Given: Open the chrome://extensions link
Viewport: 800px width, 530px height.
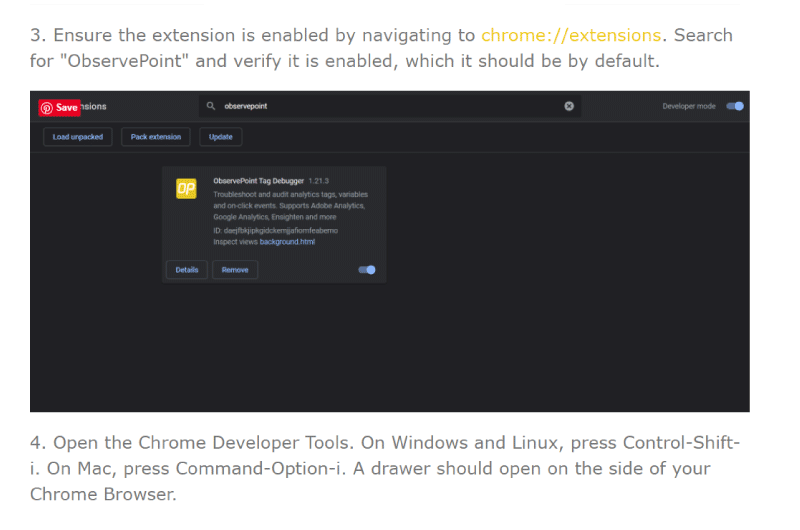Looking at the screenshot, I should point(571,35).
